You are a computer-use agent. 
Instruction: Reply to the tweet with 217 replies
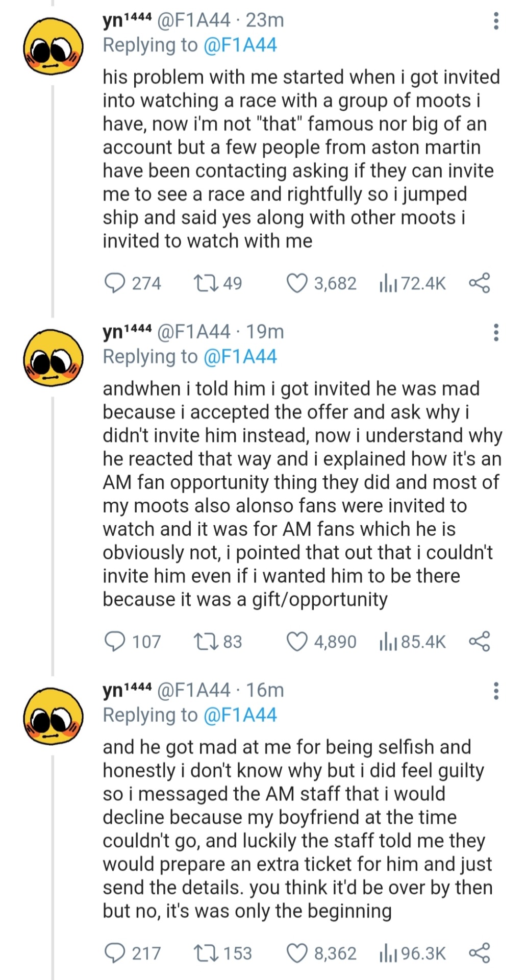pos(115,953)
